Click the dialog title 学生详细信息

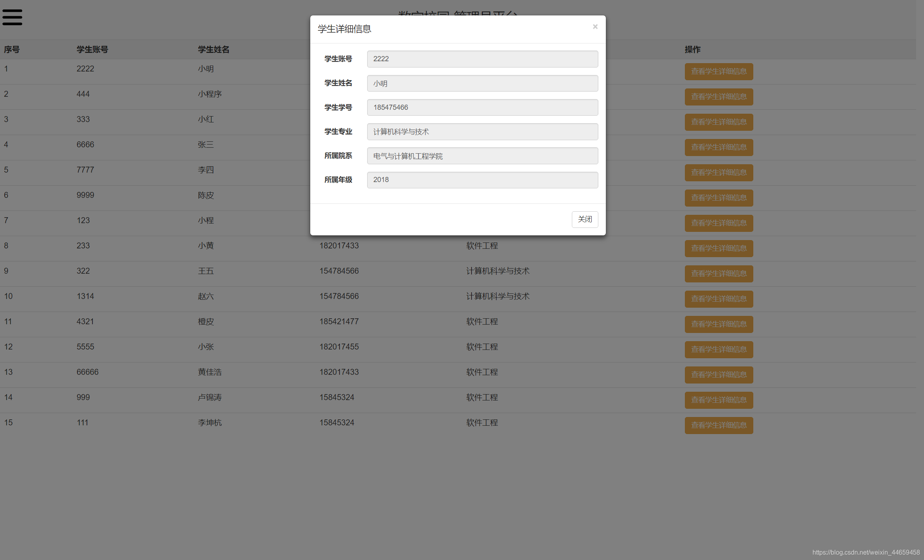pos(345,29)
